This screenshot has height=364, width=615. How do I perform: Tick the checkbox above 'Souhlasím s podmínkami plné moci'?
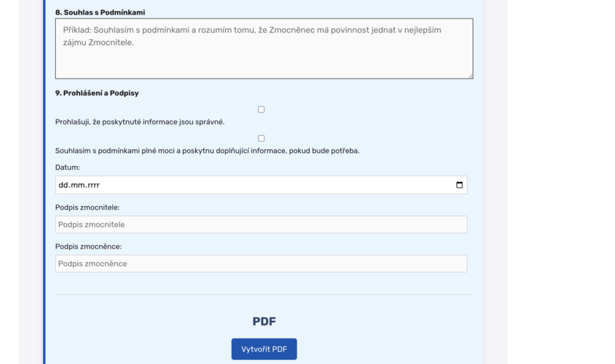[261, 138]
